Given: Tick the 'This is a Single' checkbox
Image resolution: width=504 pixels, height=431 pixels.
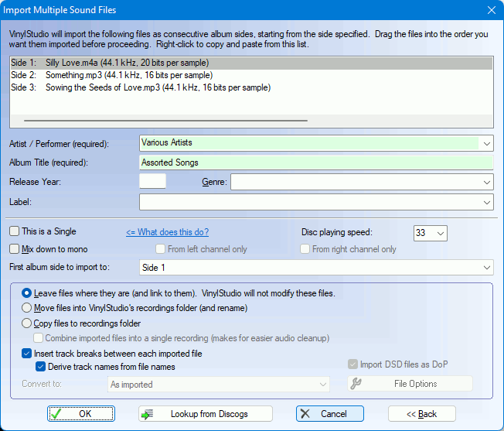Looking at the screenshot, I should pos(15,231).
